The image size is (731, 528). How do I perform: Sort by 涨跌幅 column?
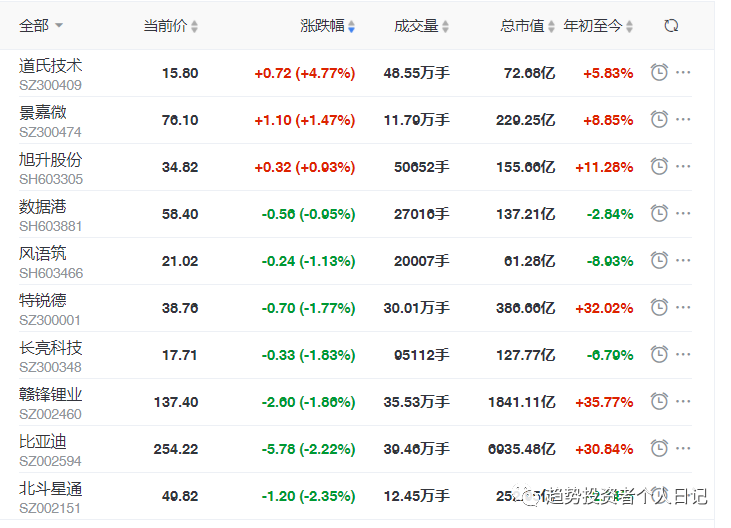point(327,26)
